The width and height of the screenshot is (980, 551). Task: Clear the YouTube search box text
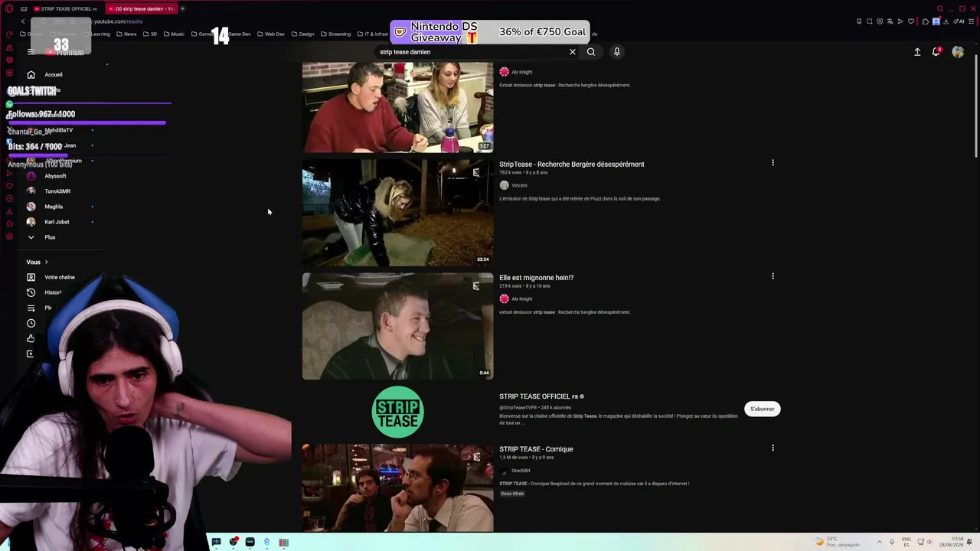click(572, 52)
